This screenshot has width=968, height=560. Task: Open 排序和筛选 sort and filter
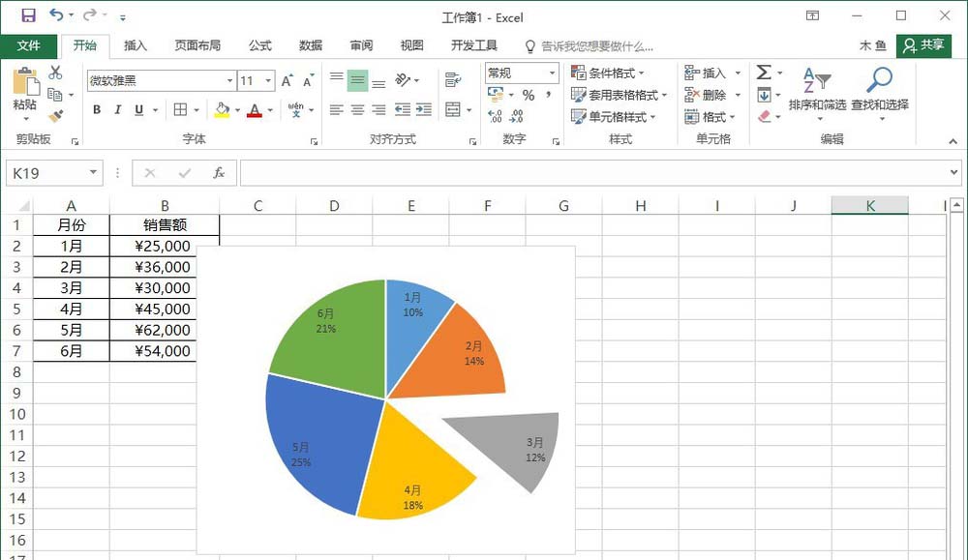817,93
